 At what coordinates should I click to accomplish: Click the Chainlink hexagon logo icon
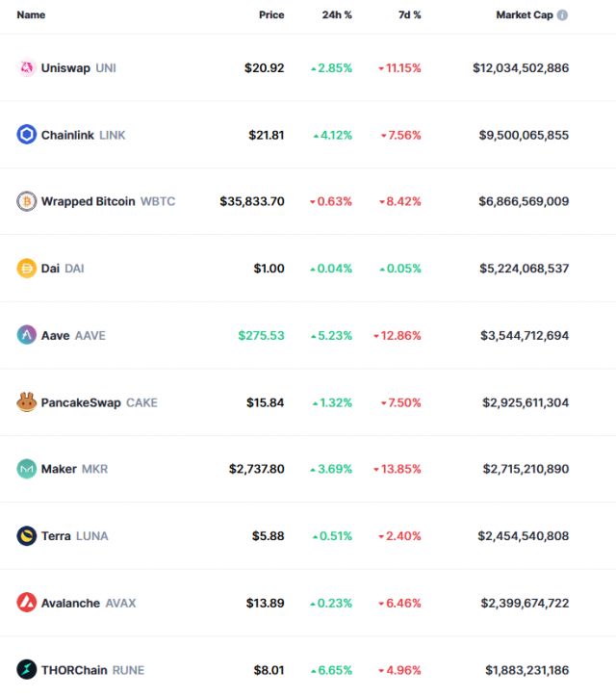(26, 135)
